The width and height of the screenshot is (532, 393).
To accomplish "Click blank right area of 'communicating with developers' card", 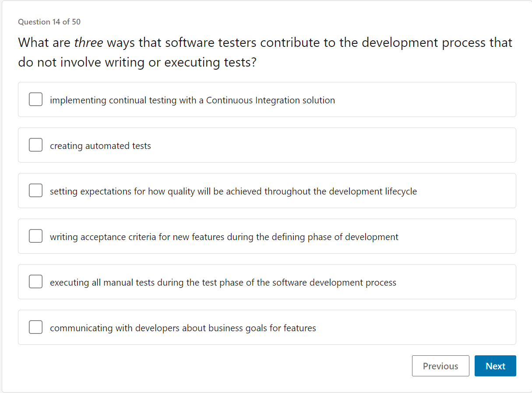I will click(416, 327).
